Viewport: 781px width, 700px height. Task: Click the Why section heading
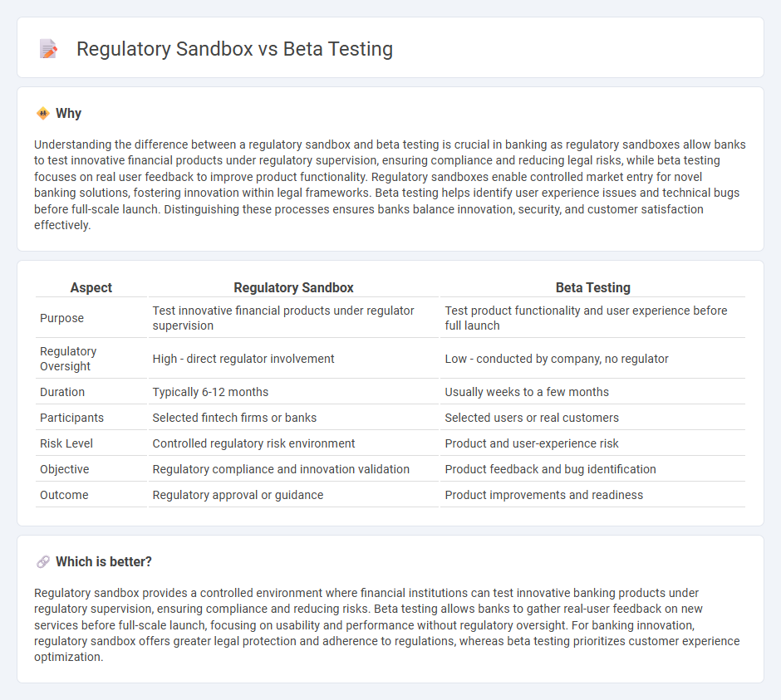click(x=68, y=114)
